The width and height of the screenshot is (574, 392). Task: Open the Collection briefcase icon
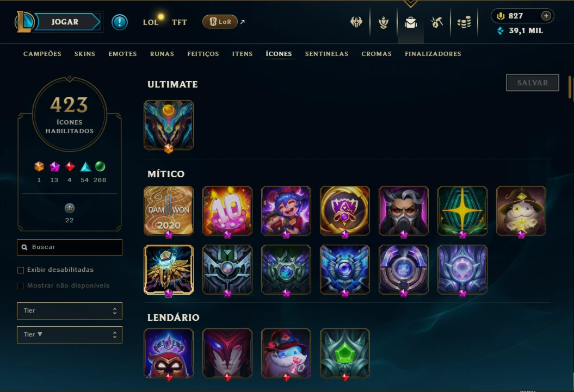click(x=410, y=22)
